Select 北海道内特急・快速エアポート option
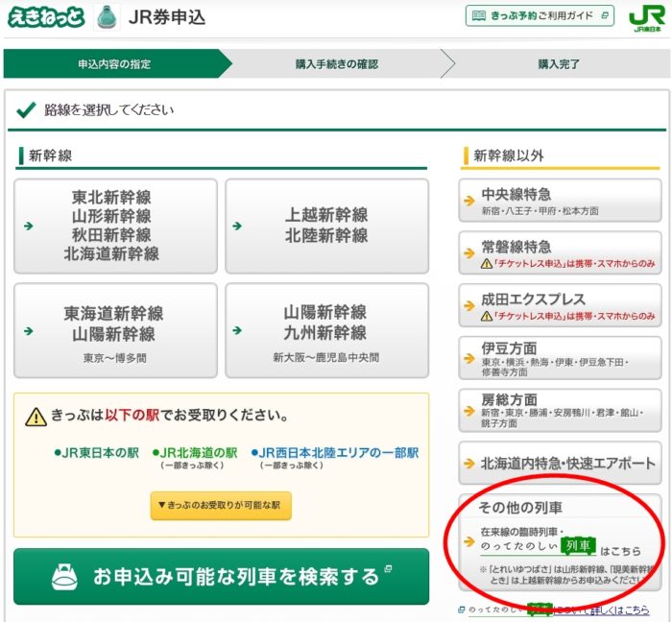 click(x=560, y=463)
